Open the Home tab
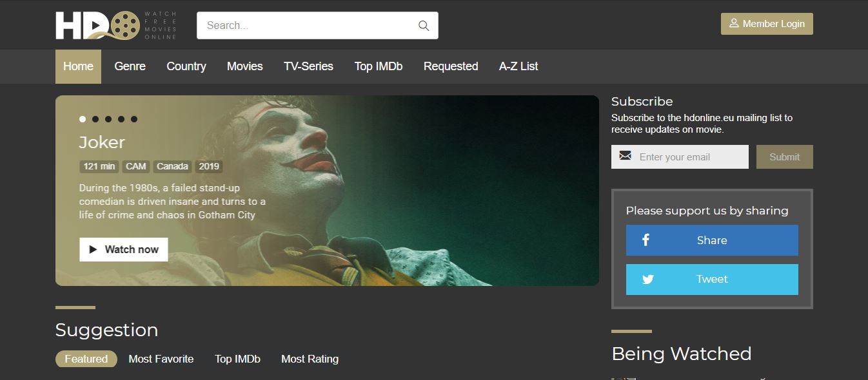 tap(78, 66)
